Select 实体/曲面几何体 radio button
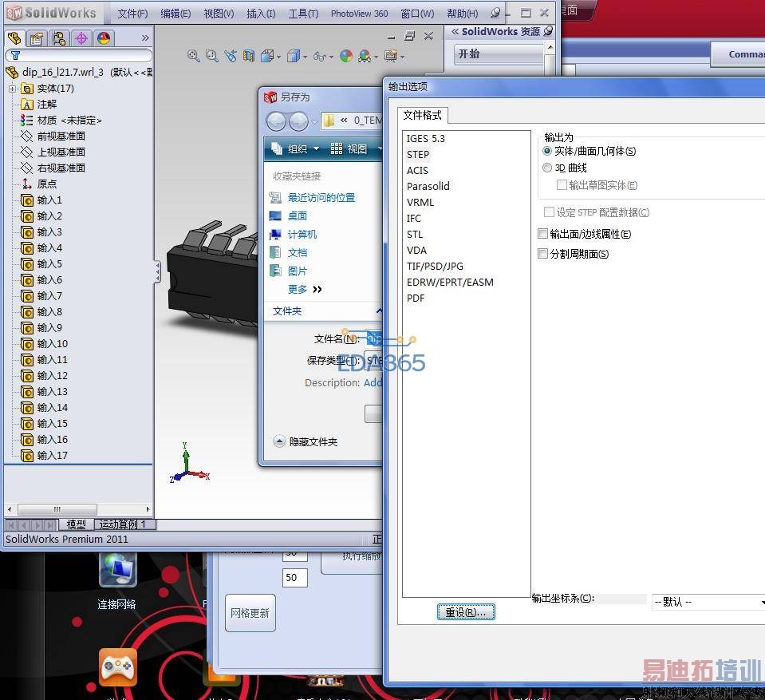The height and width of the screenshot is (700, 765). coord(547,152)
